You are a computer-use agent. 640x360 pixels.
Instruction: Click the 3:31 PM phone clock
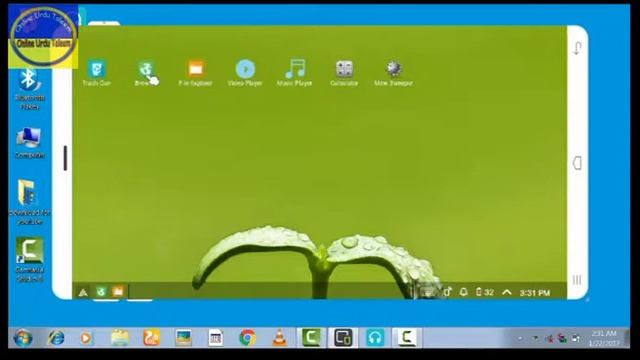(x=535, y=293)
